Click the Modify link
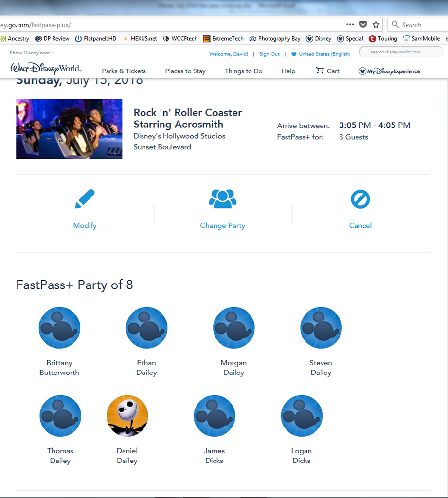 click(x=85, y=226)
